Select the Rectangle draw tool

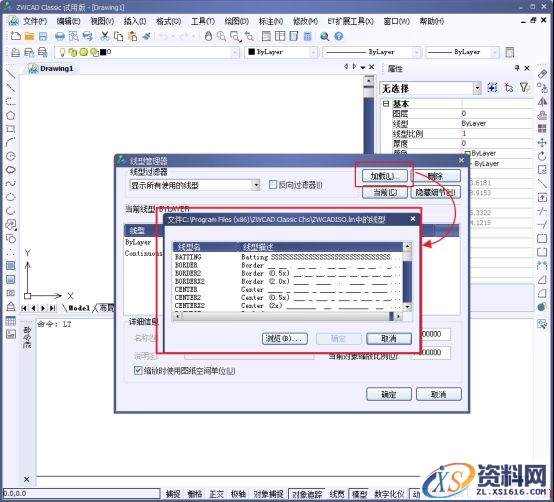(11, 129)
